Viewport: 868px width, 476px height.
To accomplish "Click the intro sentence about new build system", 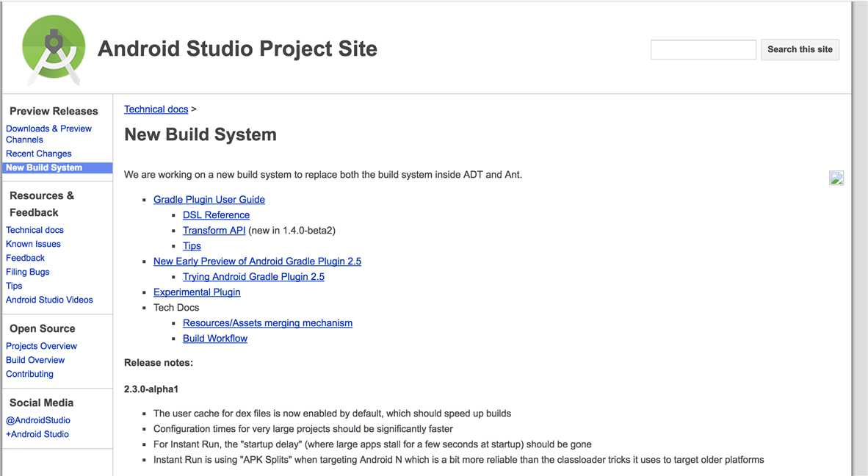I will click(322, 175).
